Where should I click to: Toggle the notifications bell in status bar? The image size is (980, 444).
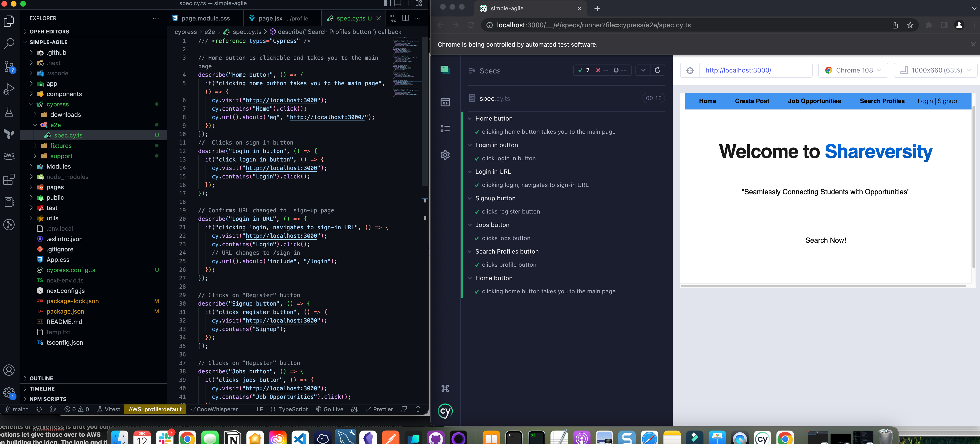418,409
